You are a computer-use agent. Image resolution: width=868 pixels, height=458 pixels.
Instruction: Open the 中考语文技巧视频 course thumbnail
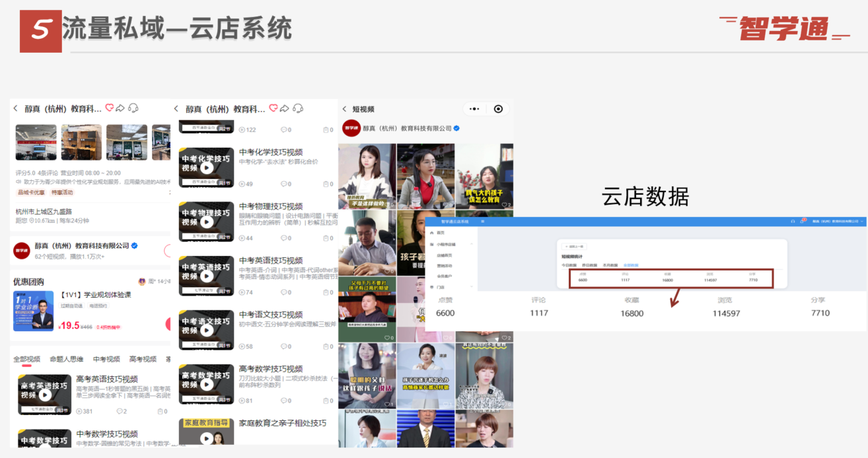[207, 330]
